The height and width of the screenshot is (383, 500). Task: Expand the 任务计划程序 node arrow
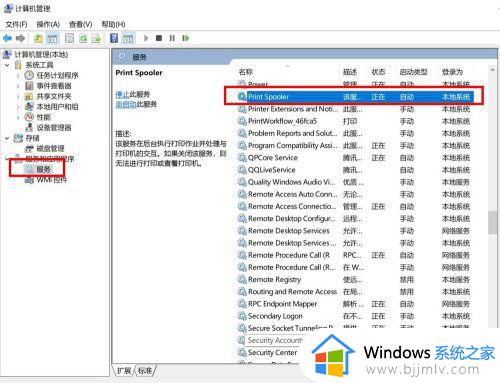click(18, 76)
